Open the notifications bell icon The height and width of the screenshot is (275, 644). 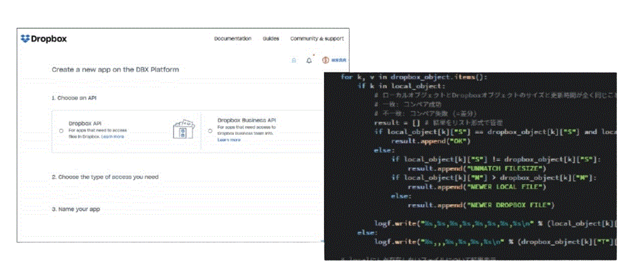(309, 60)
